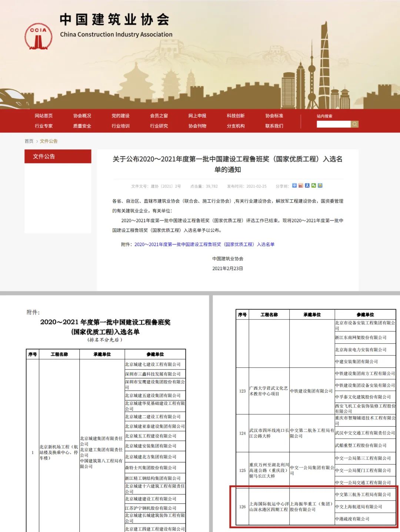Go to 协会概况 in navigation
Viewport: 400px width, 532px height.
82,116
